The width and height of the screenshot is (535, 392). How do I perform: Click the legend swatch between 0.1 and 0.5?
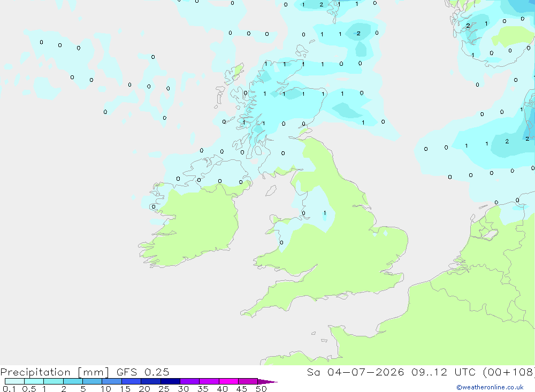[14, 381]
